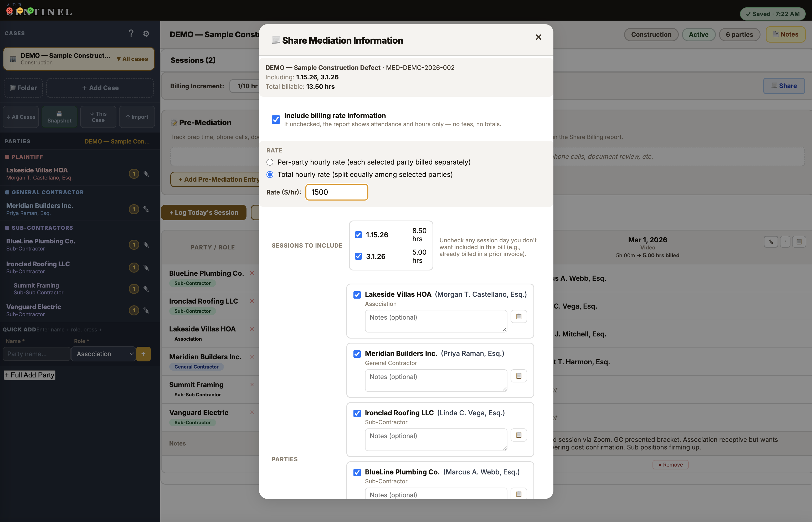This screenshot has width=812, height=522.
Task: Click the Folder button
Action: coord(23,88)
